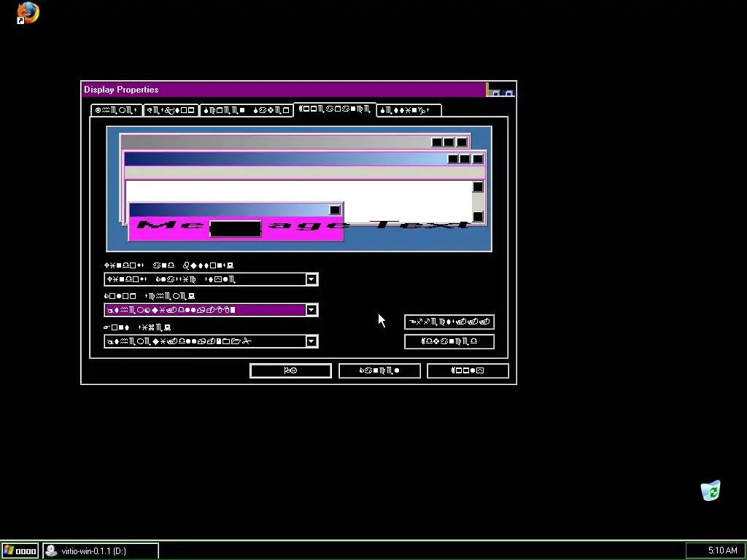Open the Font size combo box
This screenshot has height=560, width=747.
[x=211, y=341]
